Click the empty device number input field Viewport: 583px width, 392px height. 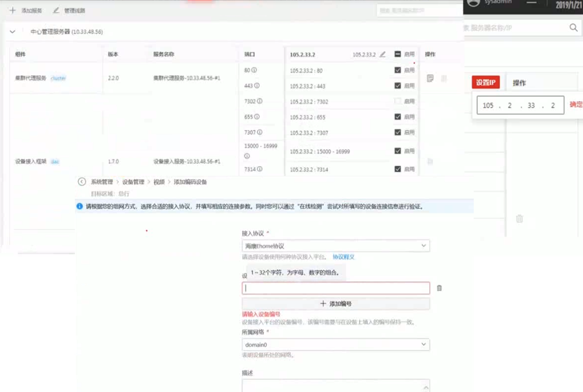336,288
